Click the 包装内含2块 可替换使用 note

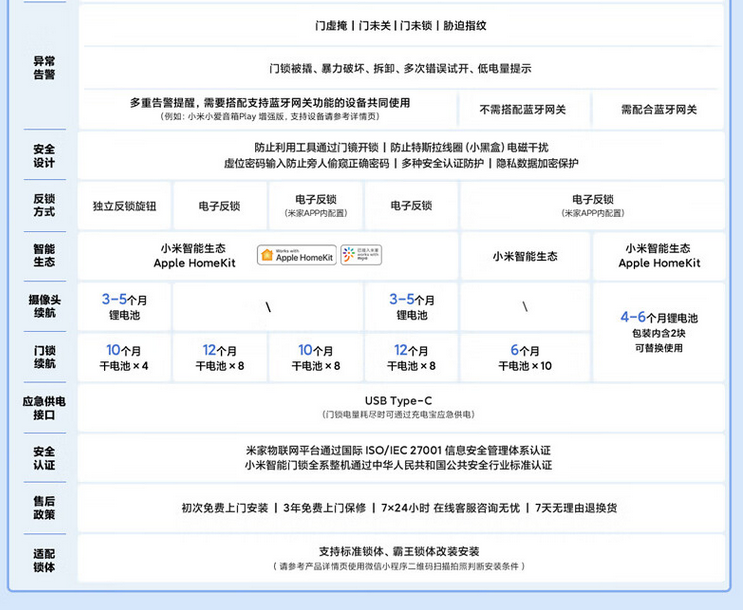[659, 341]
